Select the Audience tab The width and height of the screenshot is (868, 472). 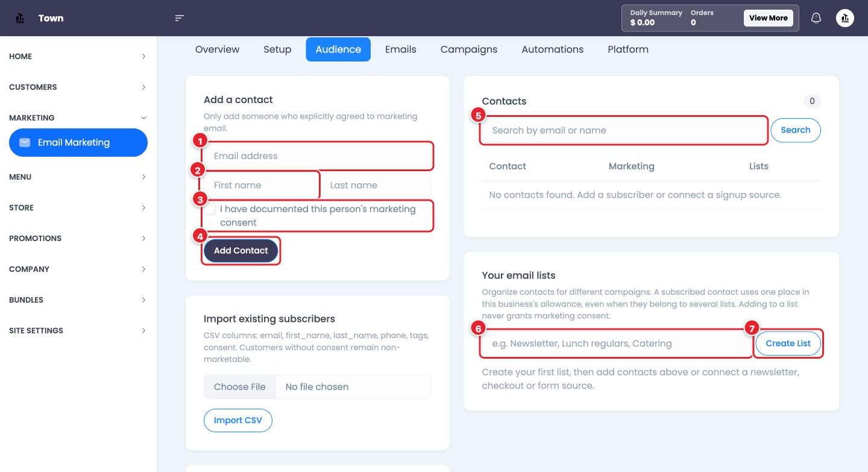click(x=338, y=49)
